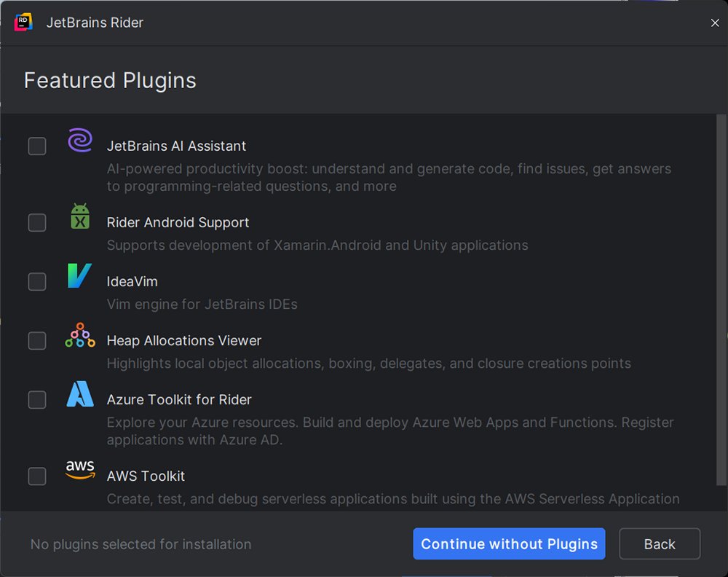The height and width of the screenshot is (577, 728).
Task: Click the AWS Toolkit logo icon
Action: point(80,470)
